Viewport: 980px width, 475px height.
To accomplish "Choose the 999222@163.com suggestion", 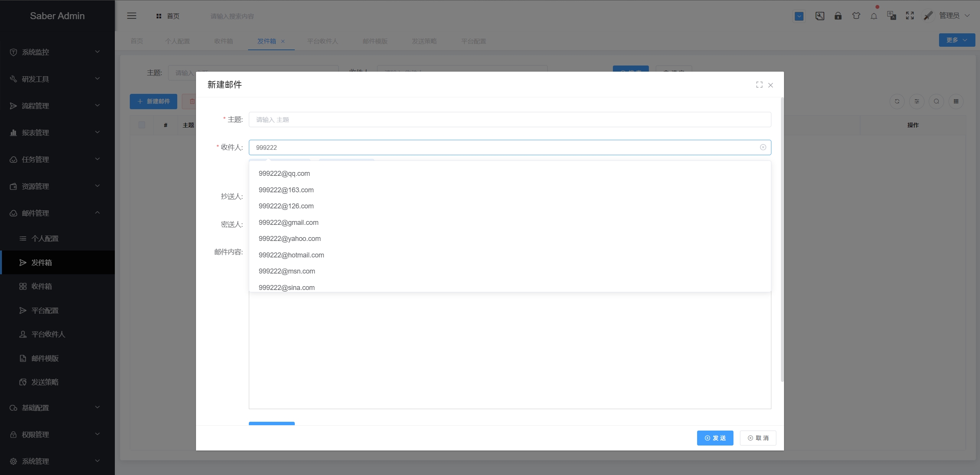I will pyautogui.click(x=510, y=190).
